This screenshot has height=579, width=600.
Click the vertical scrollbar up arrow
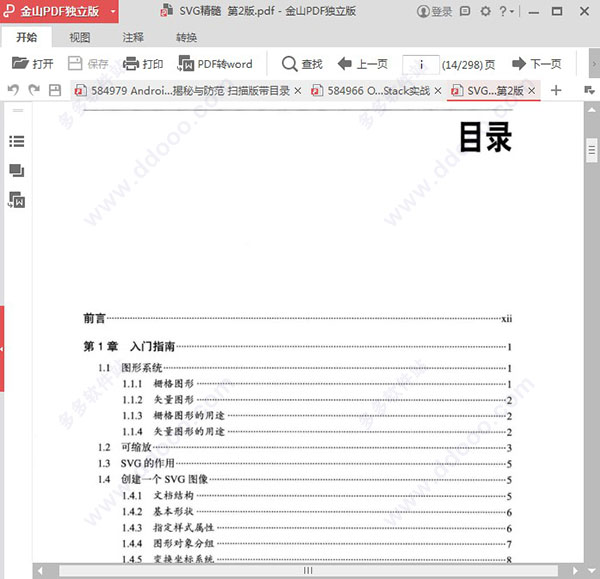pyautogui.click(x=592, y=110)
